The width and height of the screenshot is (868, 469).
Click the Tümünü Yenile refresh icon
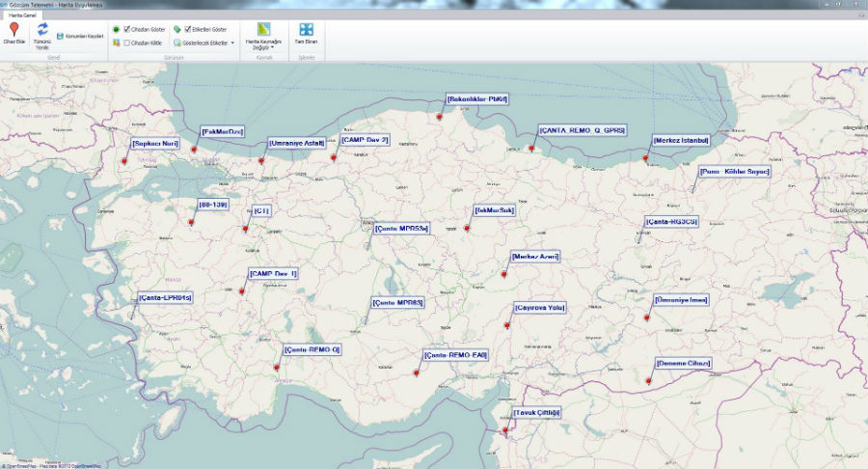42,30
